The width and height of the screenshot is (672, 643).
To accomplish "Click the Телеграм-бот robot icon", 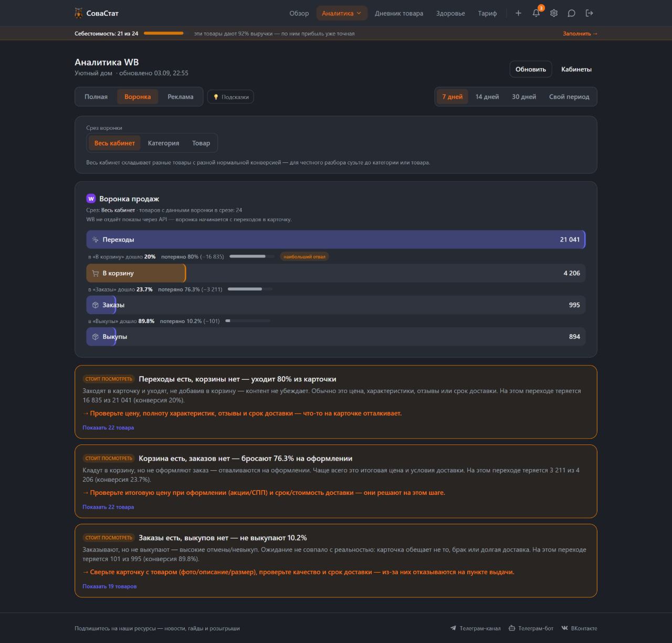I will click(x=512, y=628).
